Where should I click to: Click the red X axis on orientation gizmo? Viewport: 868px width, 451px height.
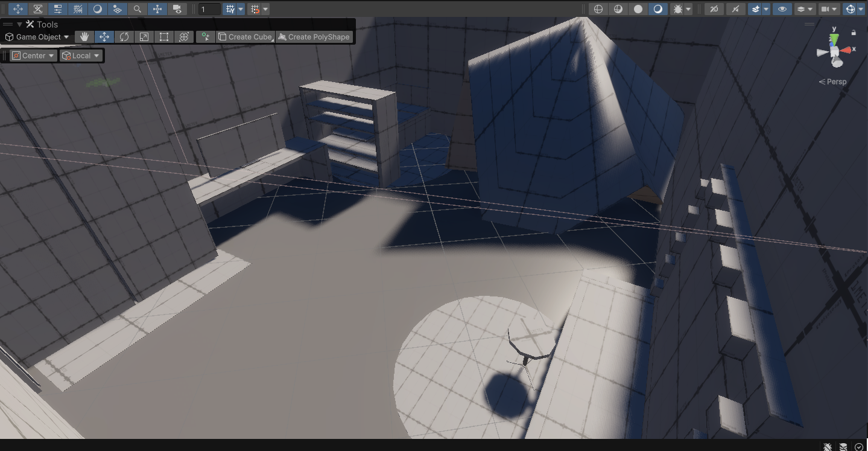pyautogui.click(x=847, y=50)
